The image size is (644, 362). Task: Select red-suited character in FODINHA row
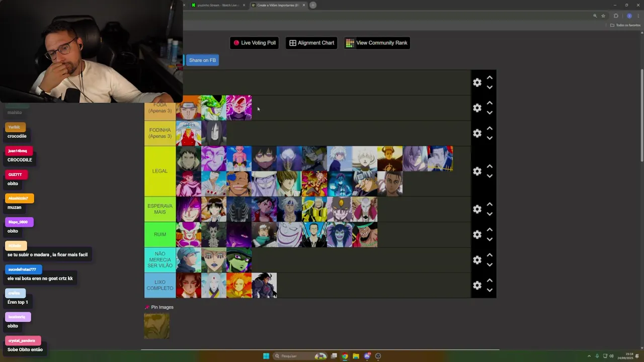[x=189, y=133]
